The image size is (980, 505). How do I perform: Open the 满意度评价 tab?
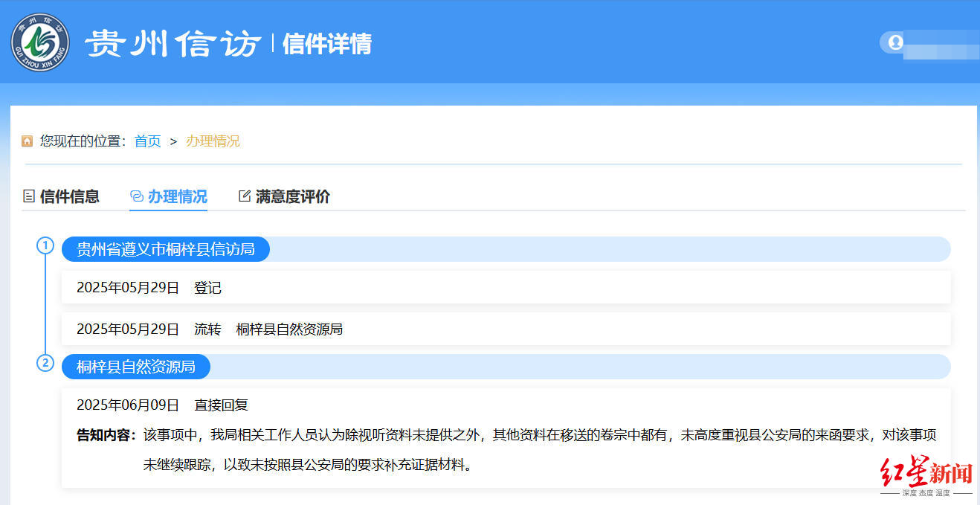[x=293, y=196]
